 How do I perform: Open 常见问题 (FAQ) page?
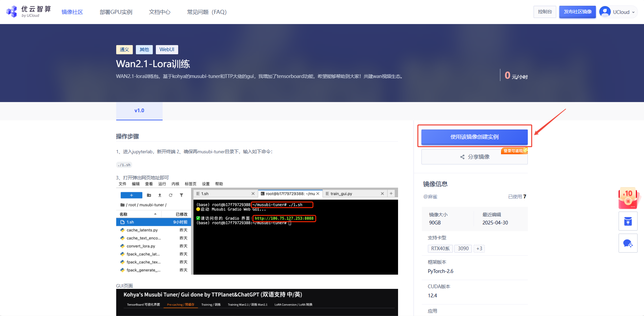[x=207, y=12]
